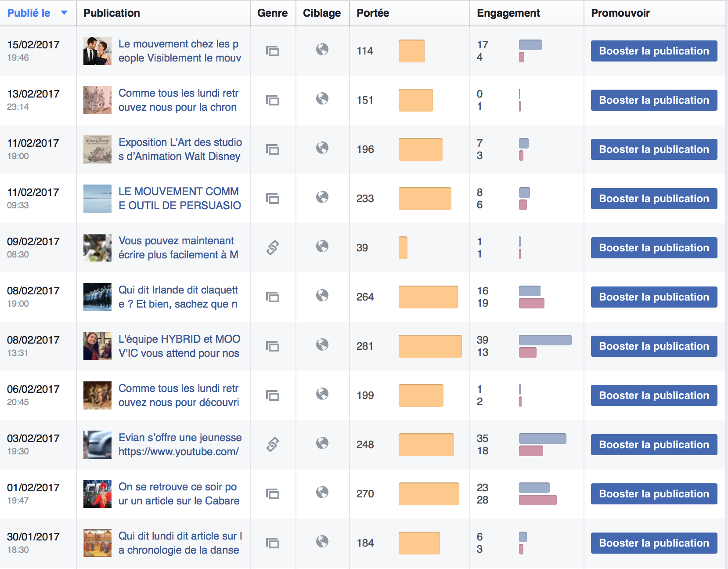Click the blue engagement bar showing 39
Screen dimensions: 728x569
(x=545, y=340)
